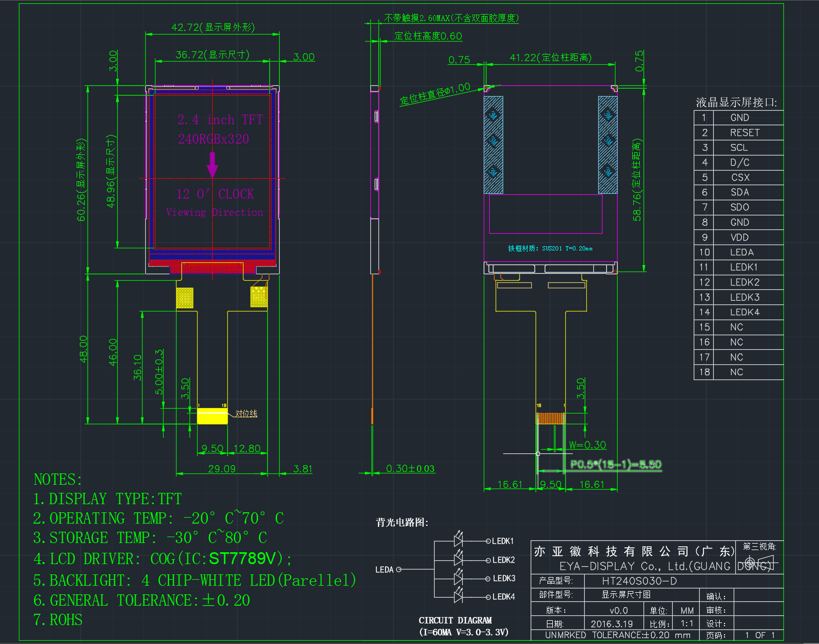The height and width of the screenshot is (644, 819).
Task: Select the "240RGBx320" resolution text
Action: coord(214,139)
